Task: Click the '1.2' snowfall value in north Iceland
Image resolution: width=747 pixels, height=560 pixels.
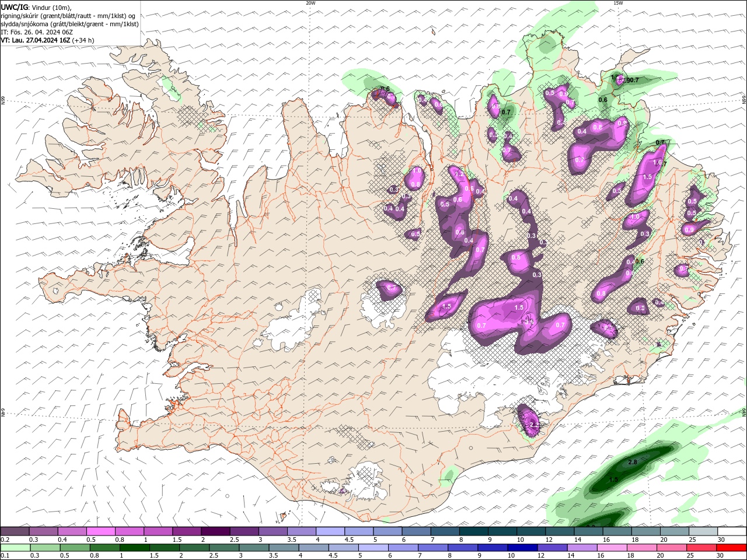Action: coord(459,174)
